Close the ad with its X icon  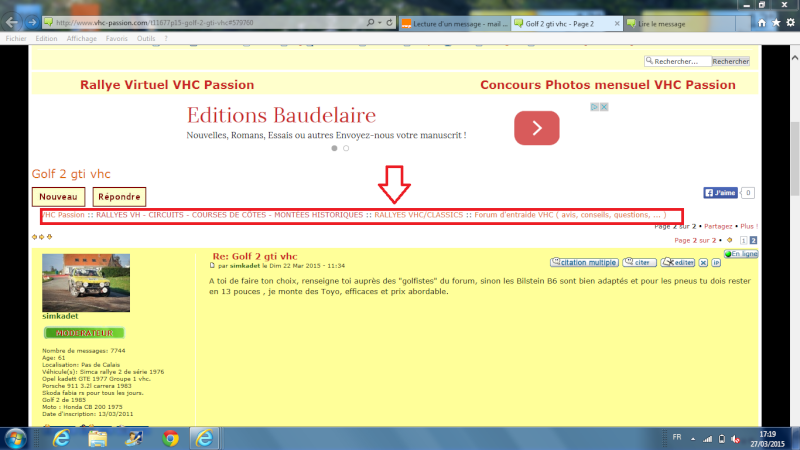[x=604, y=107]
